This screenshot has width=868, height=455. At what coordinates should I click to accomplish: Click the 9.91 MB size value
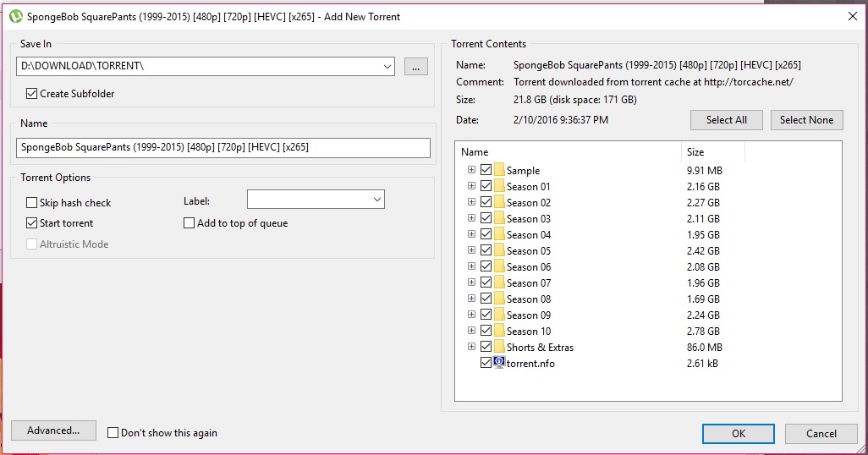[x=704, y=171]
